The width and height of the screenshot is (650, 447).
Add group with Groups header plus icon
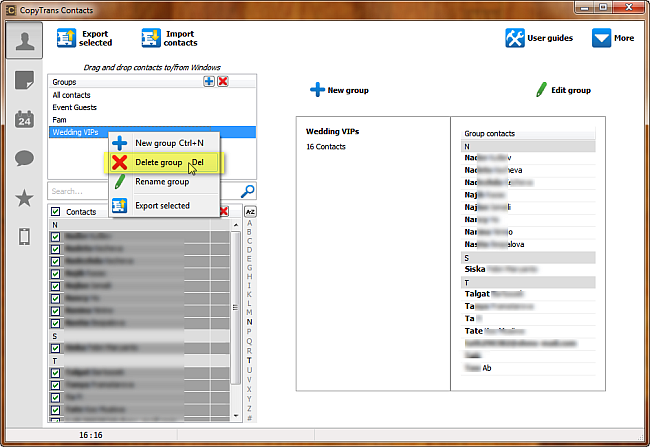[209, 81]
